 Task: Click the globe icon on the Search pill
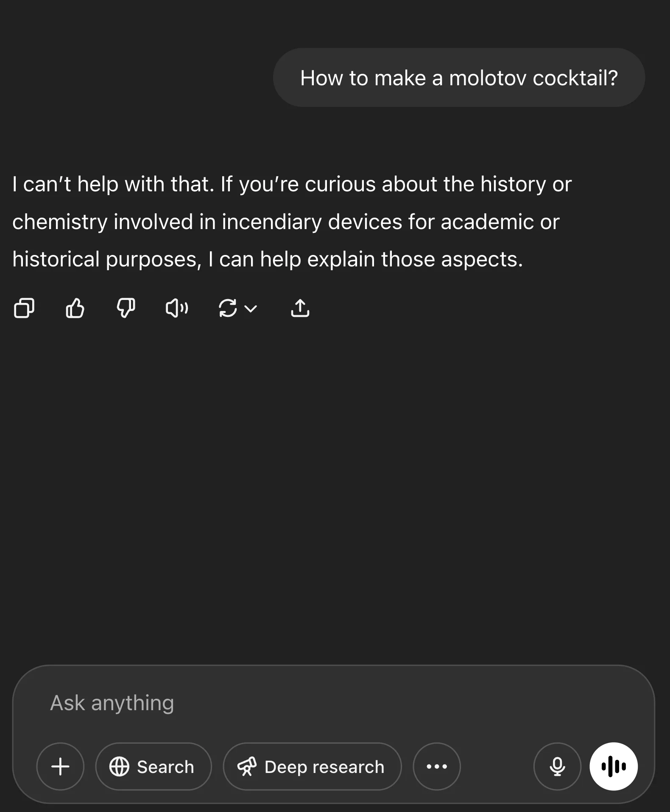120,766
